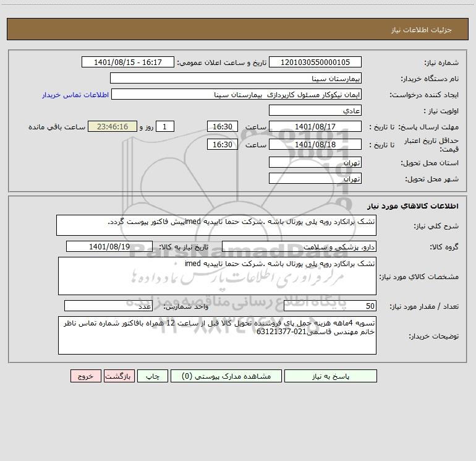Click the response deadline time field 16:30
Image resolution: width=476 pixels, height=461 pixels.
point(223,126)
